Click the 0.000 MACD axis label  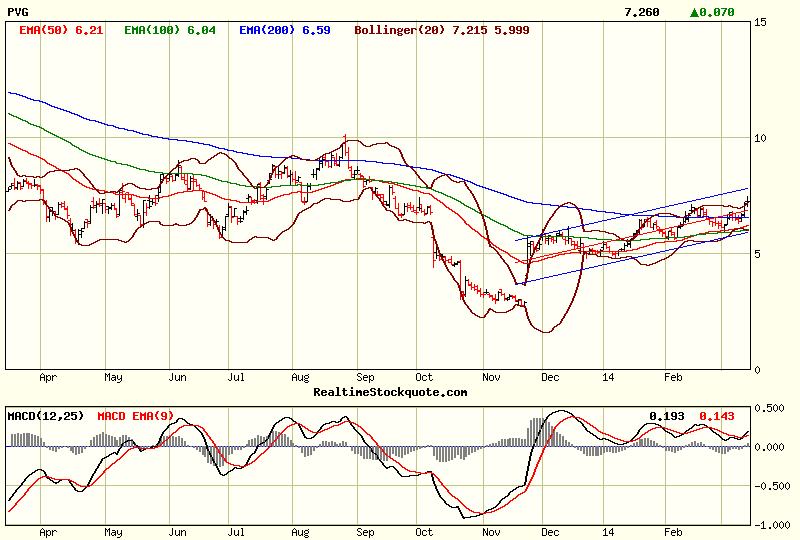point(769,447)
